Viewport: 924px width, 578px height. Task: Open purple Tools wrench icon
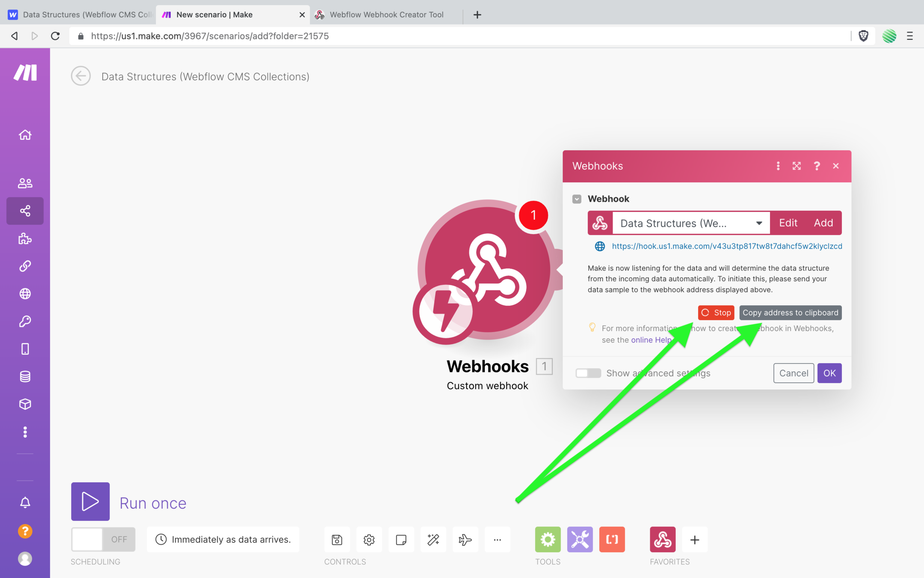[580, 539]
